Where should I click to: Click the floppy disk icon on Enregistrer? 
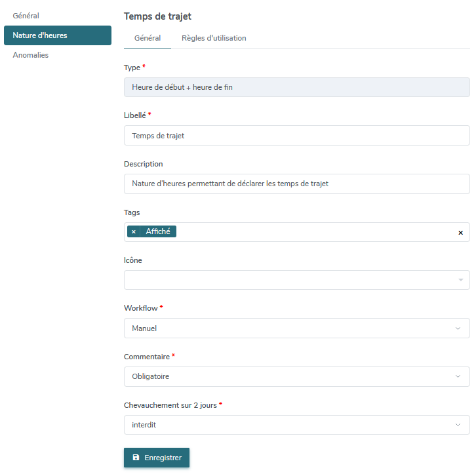tap(136, 458)
